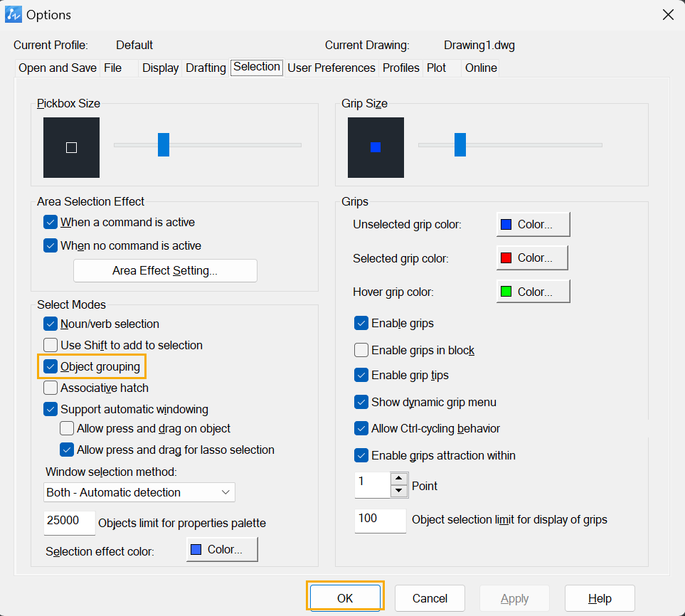Viewport: 685px width, 616px height.
Task: Toggle When a command is active
Action: (x=51, y=222)
